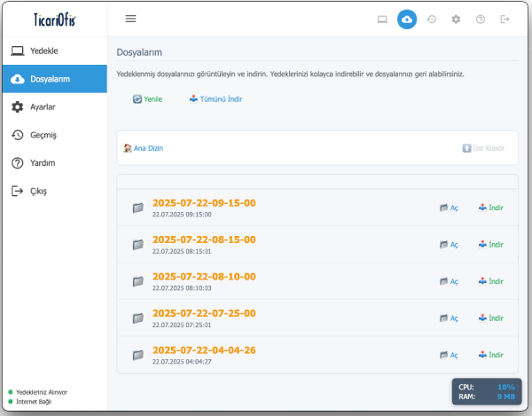
Task: Click the 2025-07-22-04-04-26 folder name
Action: [204, 349]
